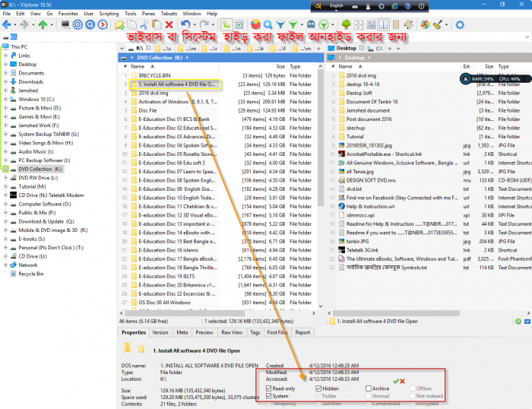Select tanbir.JPG in right pane
Viewport: 532px width, 409px height.
(x=357, y=241)
